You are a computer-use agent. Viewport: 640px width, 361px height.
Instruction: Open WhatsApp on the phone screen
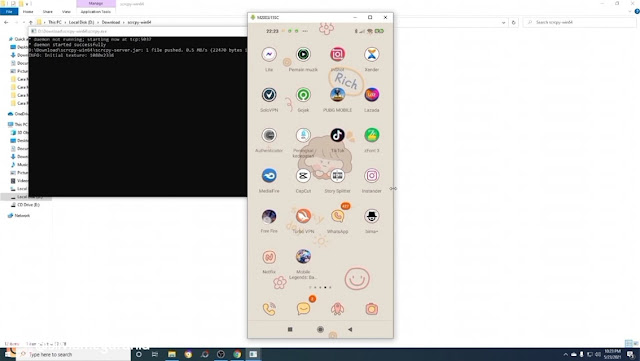[x=337, y=216]
